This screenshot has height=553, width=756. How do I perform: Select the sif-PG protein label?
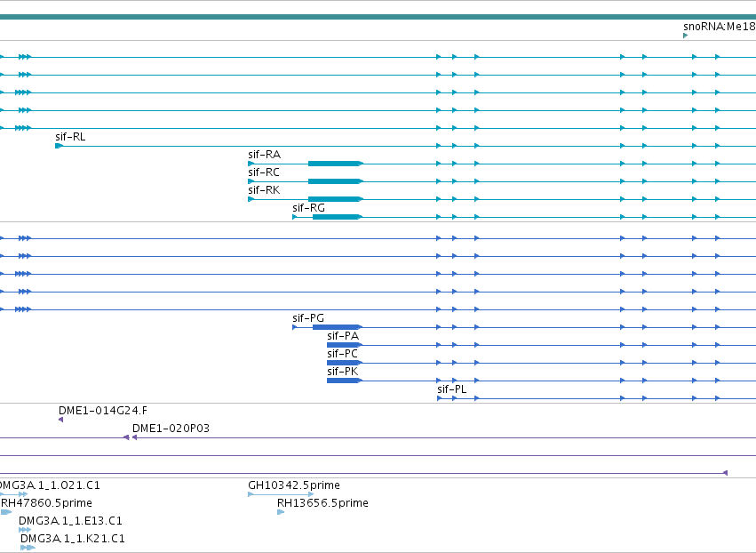click(x=308, y=318)
